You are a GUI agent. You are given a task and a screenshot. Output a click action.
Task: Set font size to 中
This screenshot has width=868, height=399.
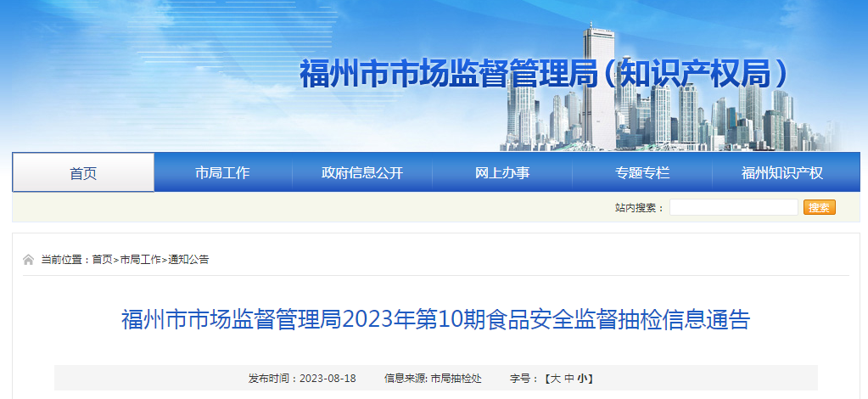[x=569, y=379]
